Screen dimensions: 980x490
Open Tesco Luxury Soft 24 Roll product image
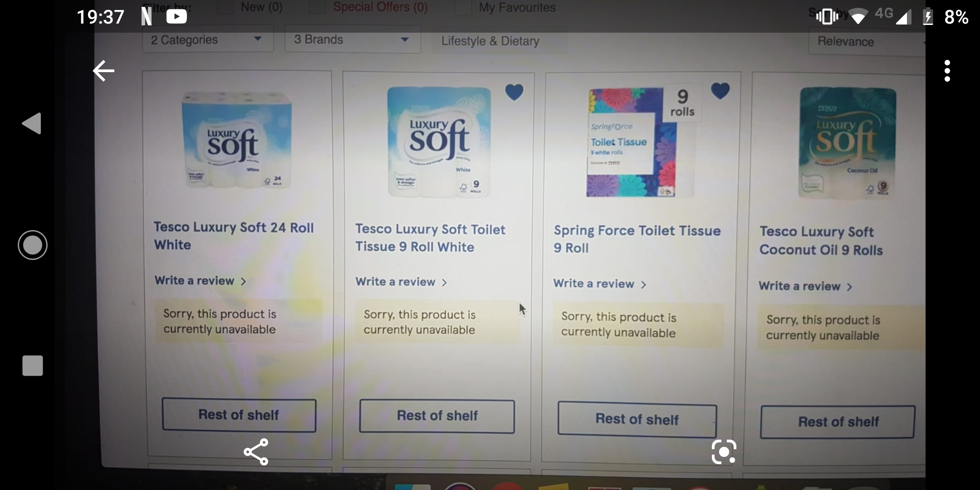tap(237, 141)
